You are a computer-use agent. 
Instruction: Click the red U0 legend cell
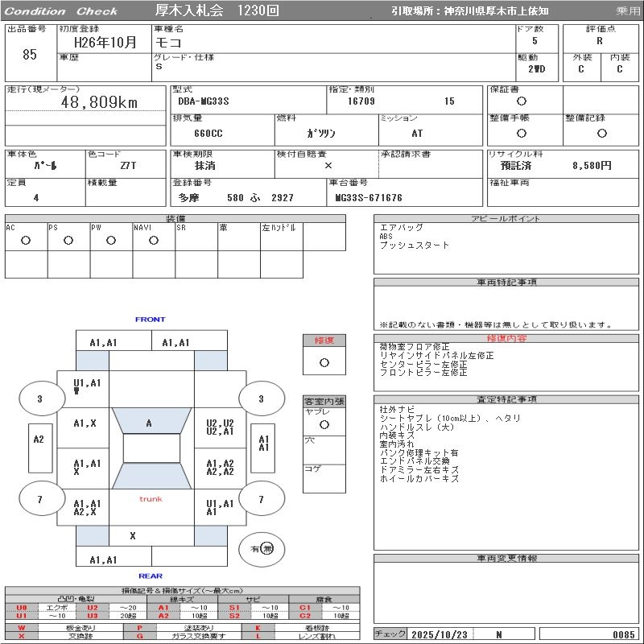(22, 608)
